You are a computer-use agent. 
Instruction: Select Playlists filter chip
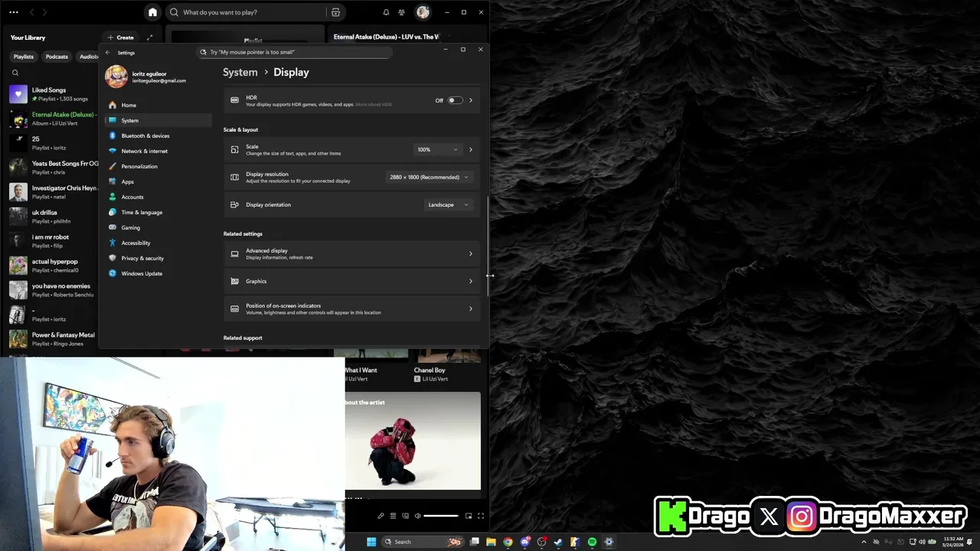[x=24, y=57]
